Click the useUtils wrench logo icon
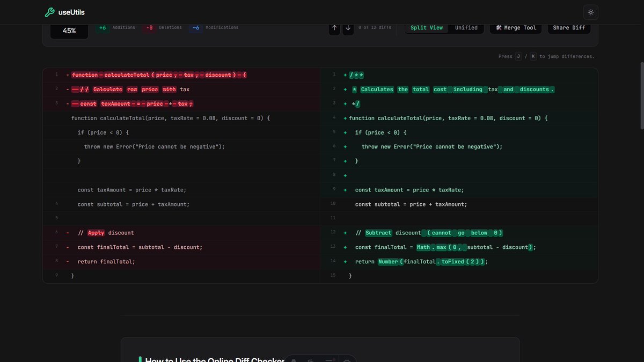This screenshot has height=362, width=644. (x=49, y=12)
